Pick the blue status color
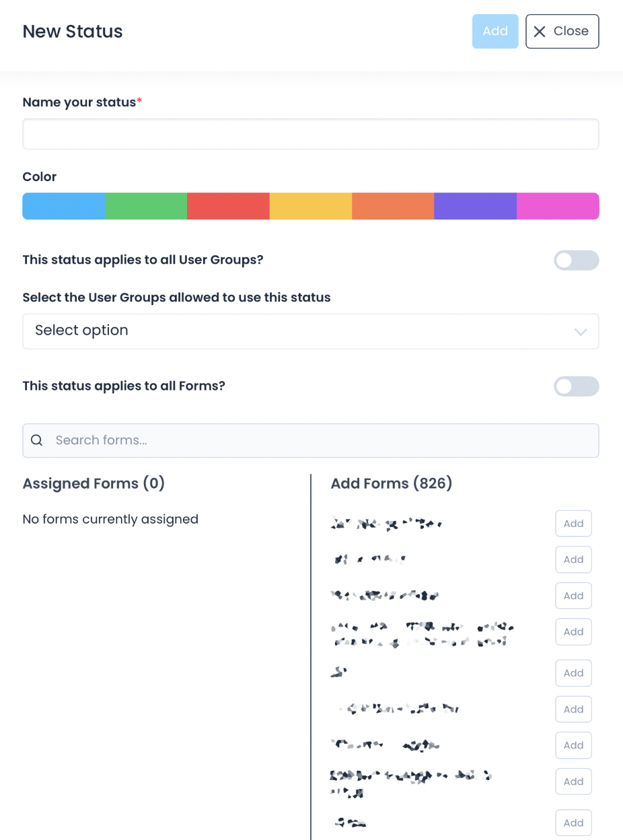 [x=64, y=206]
